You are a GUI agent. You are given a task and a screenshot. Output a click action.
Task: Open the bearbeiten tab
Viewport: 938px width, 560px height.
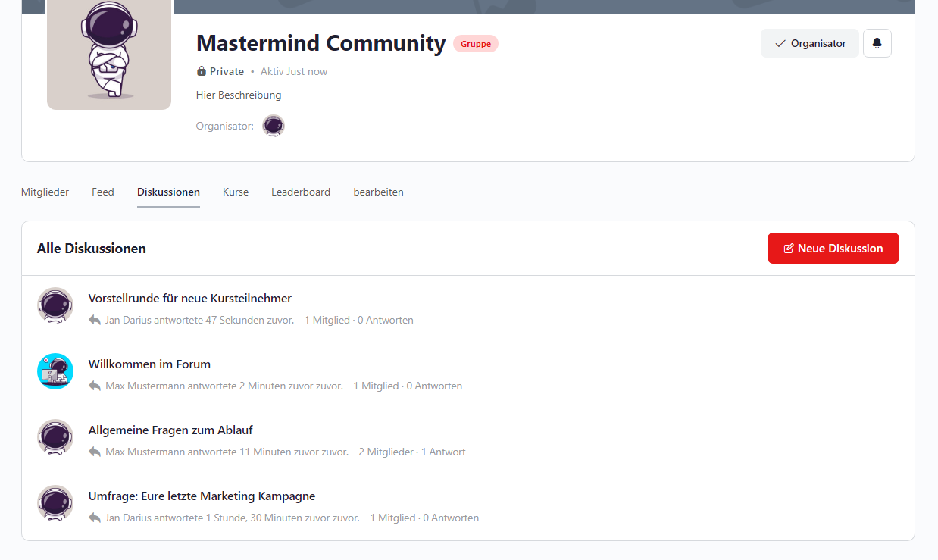tap(378, 192)
